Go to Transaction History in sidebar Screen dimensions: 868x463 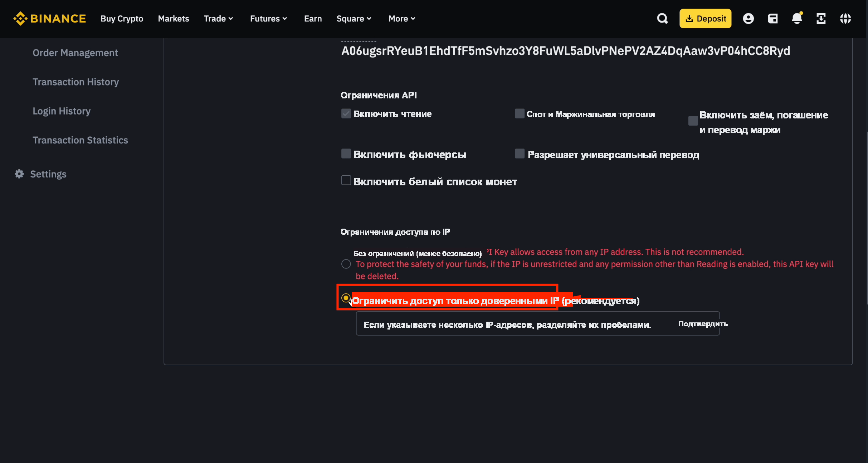[75, 82]
